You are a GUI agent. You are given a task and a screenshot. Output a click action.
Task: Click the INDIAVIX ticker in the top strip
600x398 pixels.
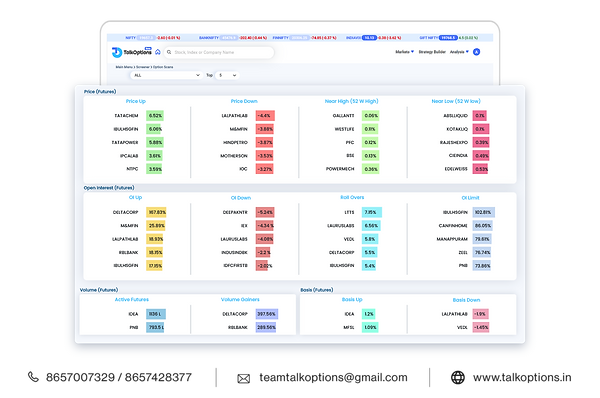(x=373, y=38)
